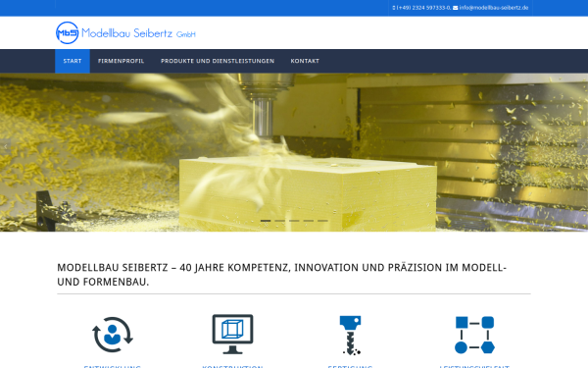Click the phone icon in top bar
The image size is (588, 368).
[394, 8]
